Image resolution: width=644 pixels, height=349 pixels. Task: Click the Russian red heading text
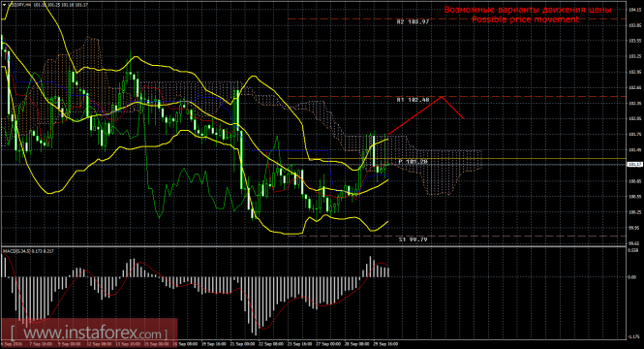528,10
